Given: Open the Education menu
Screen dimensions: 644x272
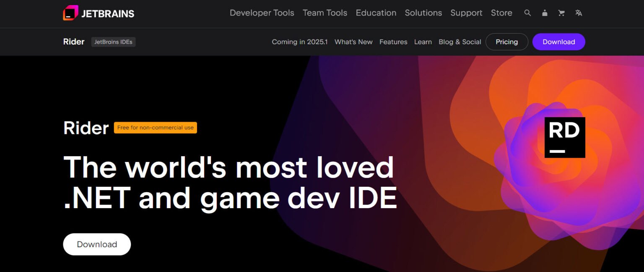Looking at the screenshot, I should 376,13.
